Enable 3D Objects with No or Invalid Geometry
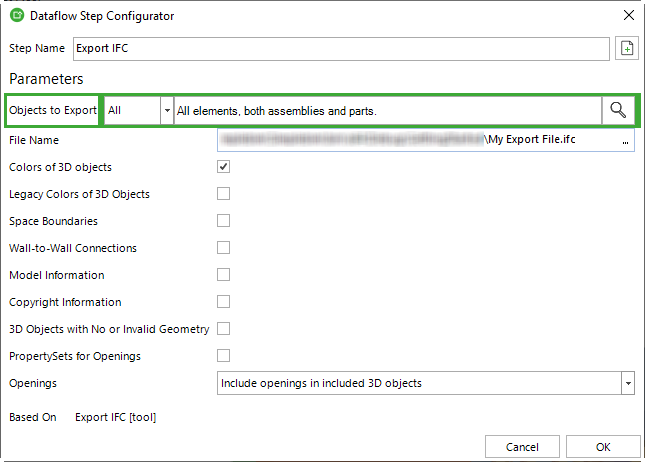 (x=223, y=329)
